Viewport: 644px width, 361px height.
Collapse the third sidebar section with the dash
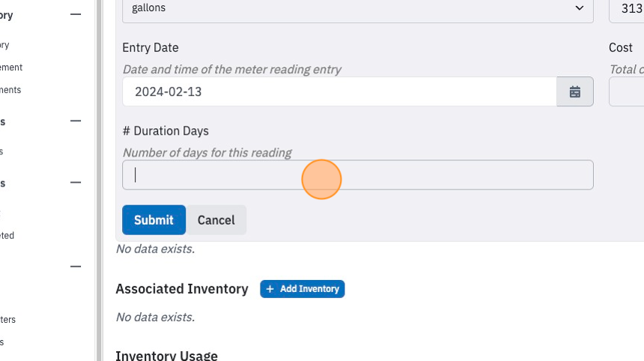(x=76, y=182)
